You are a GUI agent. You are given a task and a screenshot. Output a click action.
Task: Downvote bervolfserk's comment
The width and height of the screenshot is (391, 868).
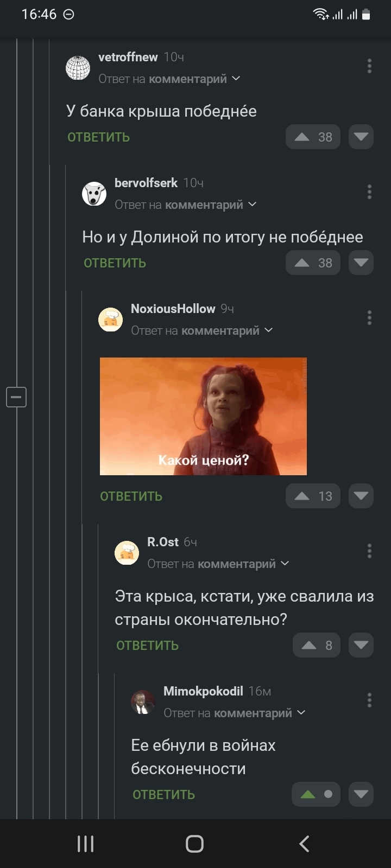(361, 263)
